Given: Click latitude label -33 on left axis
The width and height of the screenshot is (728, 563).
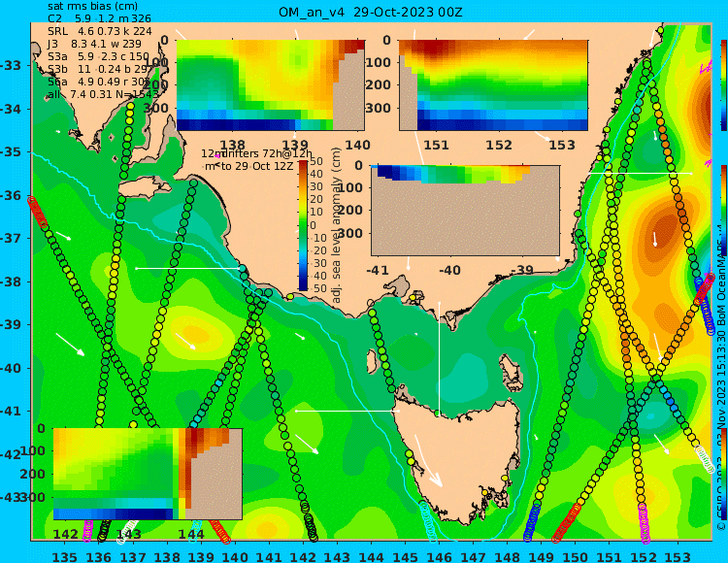Looking at the screenshot, I should point(11,65).
